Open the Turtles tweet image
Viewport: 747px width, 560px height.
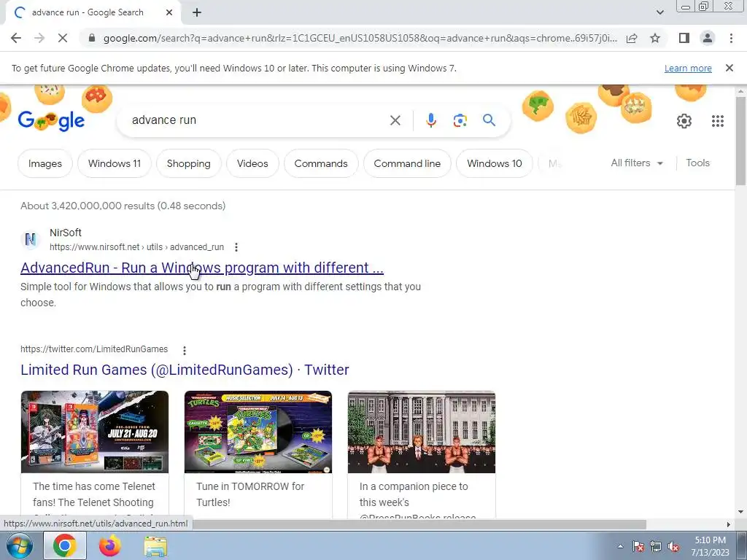click(258, 432)
